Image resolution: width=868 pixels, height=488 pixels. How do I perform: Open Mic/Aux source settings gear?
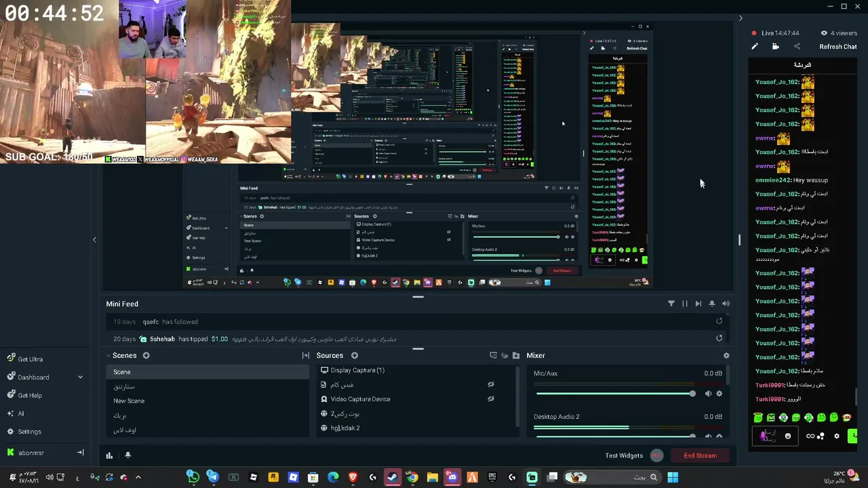click(719, 393)
